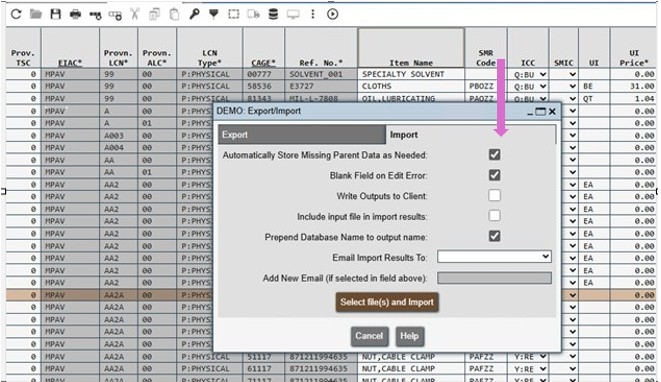Click the CLOTHS item name cell
Screen dimensions: 661x382
(411, 86)
